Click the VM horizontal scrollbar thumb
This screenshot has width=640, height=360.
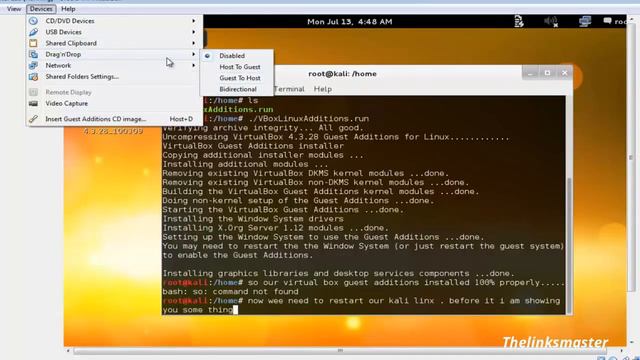pos(340,351)
